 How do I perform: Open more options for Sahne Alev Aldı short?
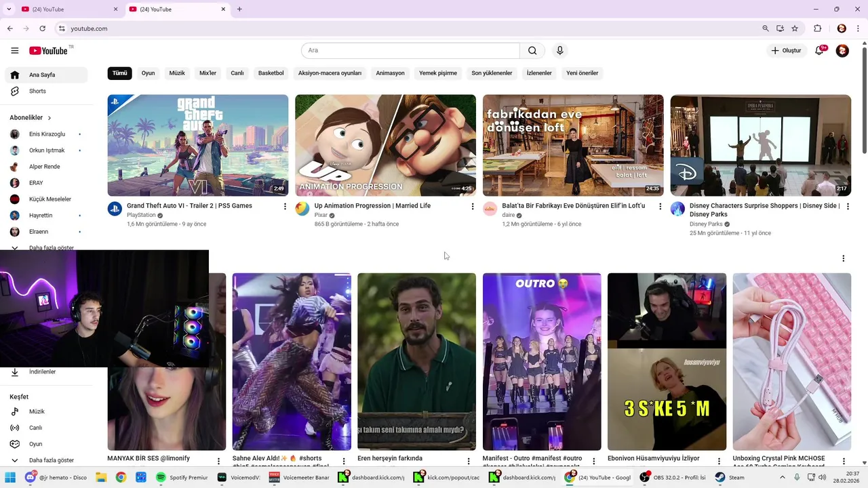tap(344, 461)
